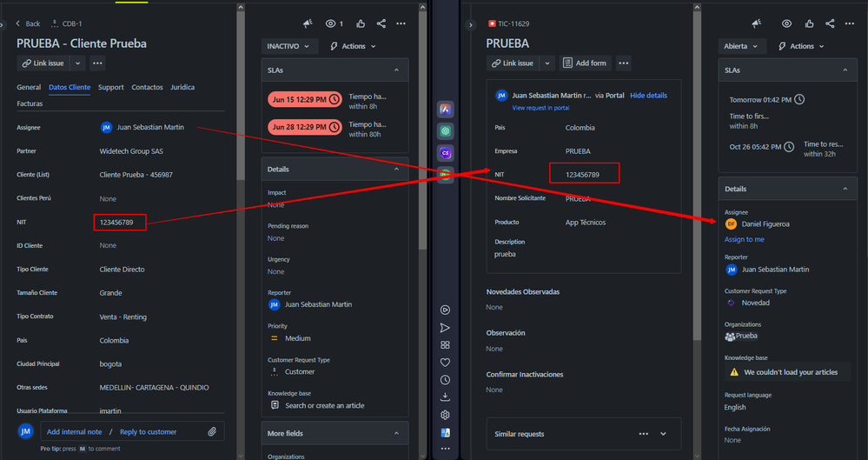Image resolution: width=868 pixels, height=460 pixels.
Task: Click thumbs-up vote icon on CDB-1 issue
Action: pos(360,23)
